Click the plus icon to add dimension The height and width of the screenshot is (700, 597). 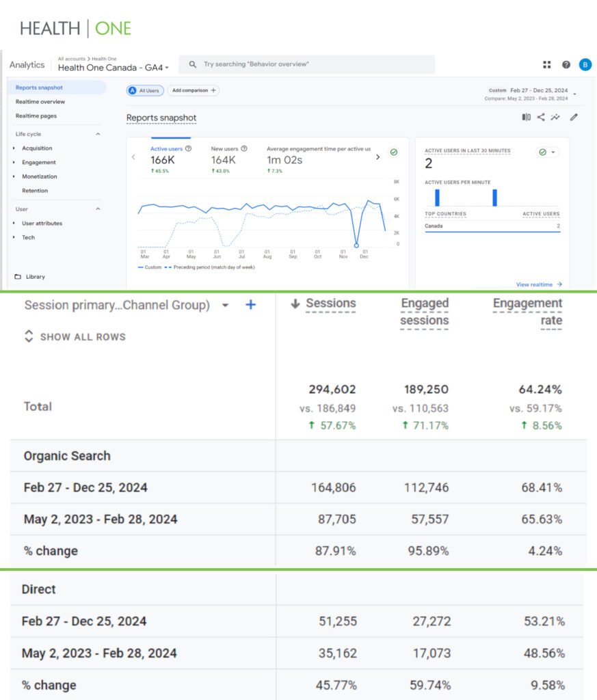coord(250,305)
